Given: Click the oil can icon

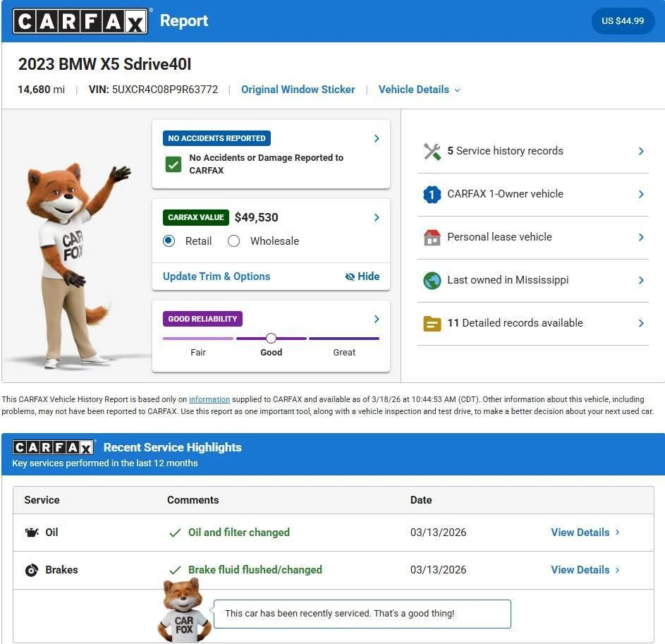Looking at the screenshot, I should coord(32,532).
